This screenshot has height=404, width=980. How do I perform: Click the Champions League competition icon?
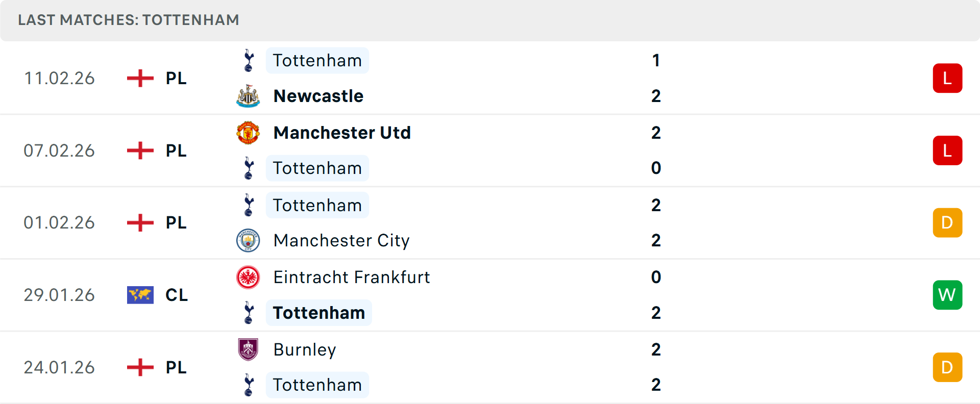pyautogui.click(x=140, y=295)
